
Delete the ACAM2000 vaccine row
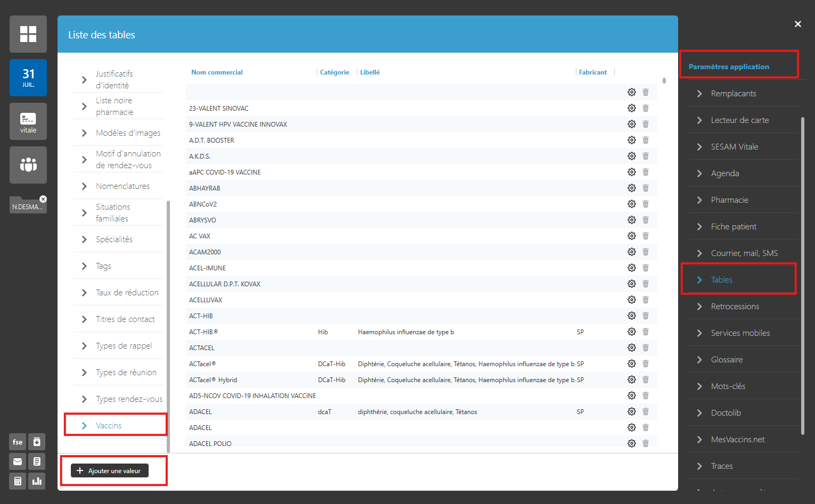[645, 252]
